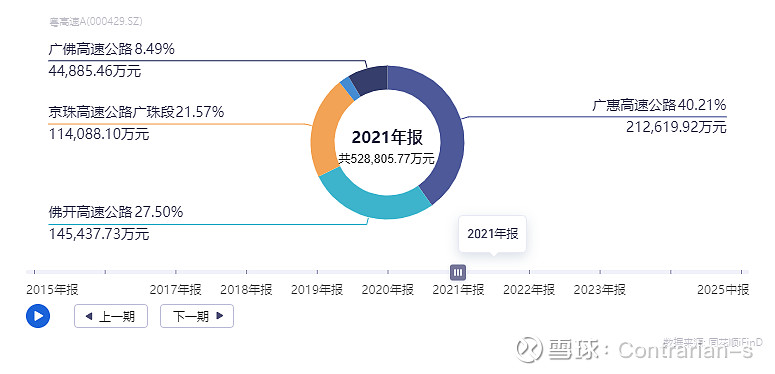
Task: Grab the timeline slider handle
Action: (x=458, y=272)
